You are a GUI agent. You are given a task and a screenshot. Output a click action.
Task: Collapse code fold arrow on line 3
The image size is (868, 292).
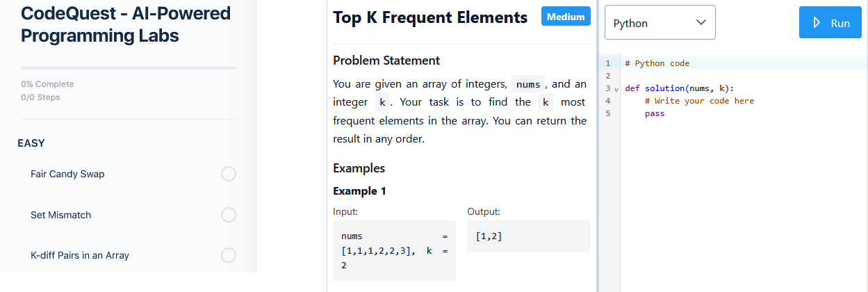[616, 89]
